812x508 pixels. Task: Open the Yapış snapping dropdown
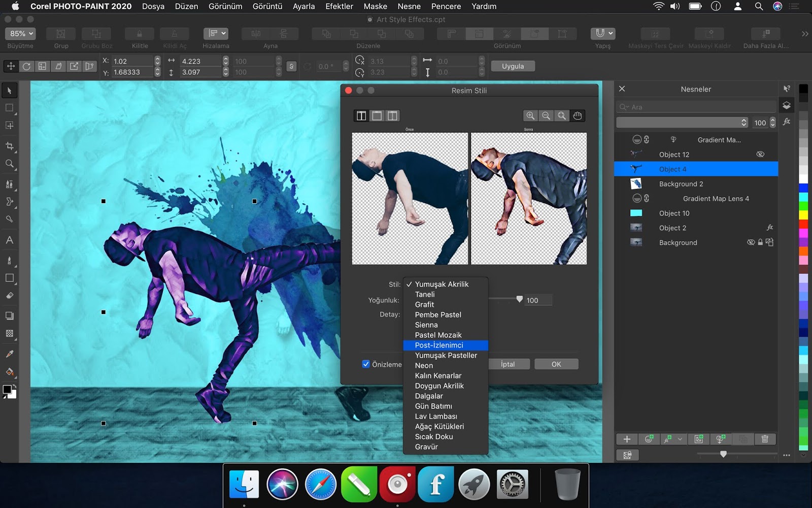coord(603,34)
